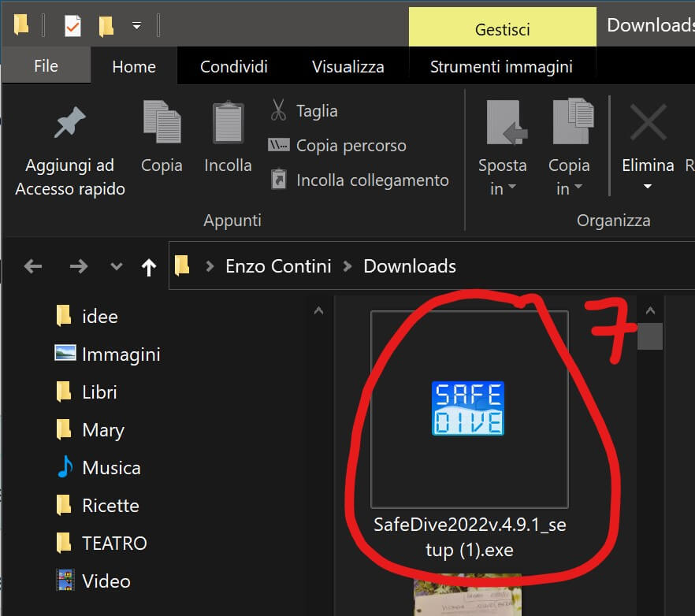The height and width of the screenshot is (616, 695).
Task: Open the File menu
Action: click(x=46, y=66)
